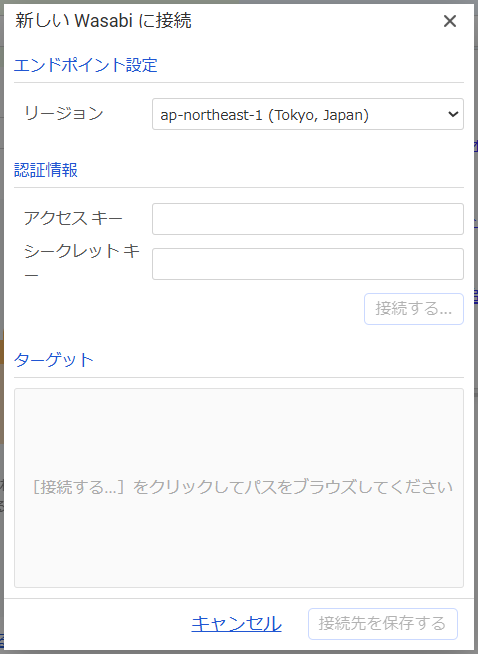This screenshot has height=654, width=478.
Task: Click the アクセス キー label
Action: pyautogui.click(x=73, y=218)
